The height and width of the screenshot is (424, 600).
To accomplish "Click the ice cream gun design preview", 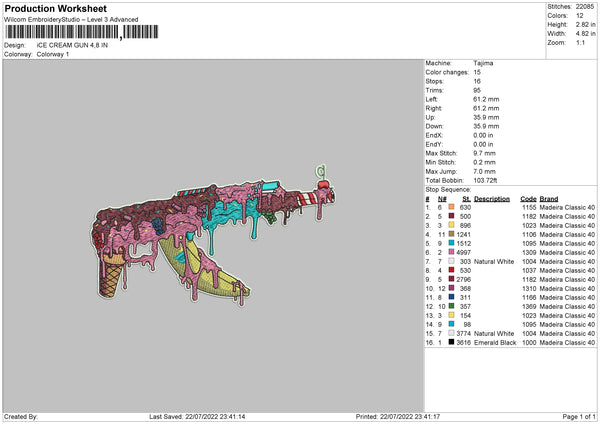I will tap(213, 235).
